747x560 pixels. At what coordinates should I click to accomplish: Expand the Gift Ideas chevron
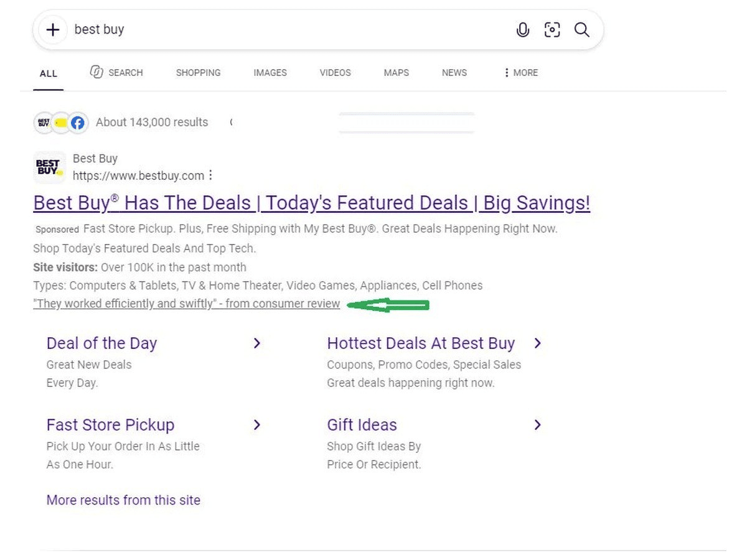point(538,425)
